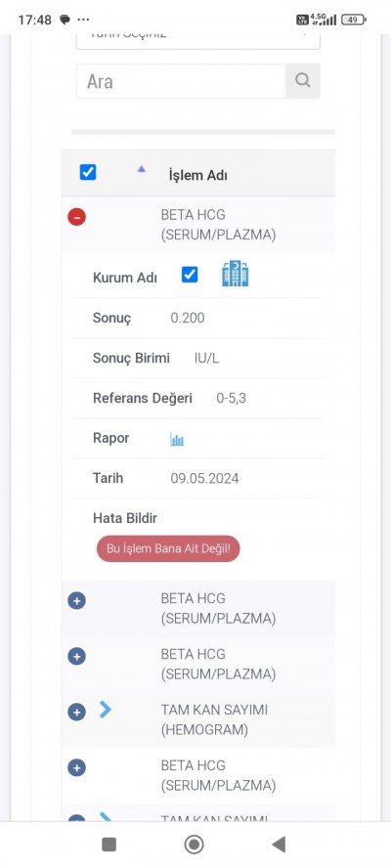Tap the Android home circle button
391x868 pixels.
pos(194,845)
